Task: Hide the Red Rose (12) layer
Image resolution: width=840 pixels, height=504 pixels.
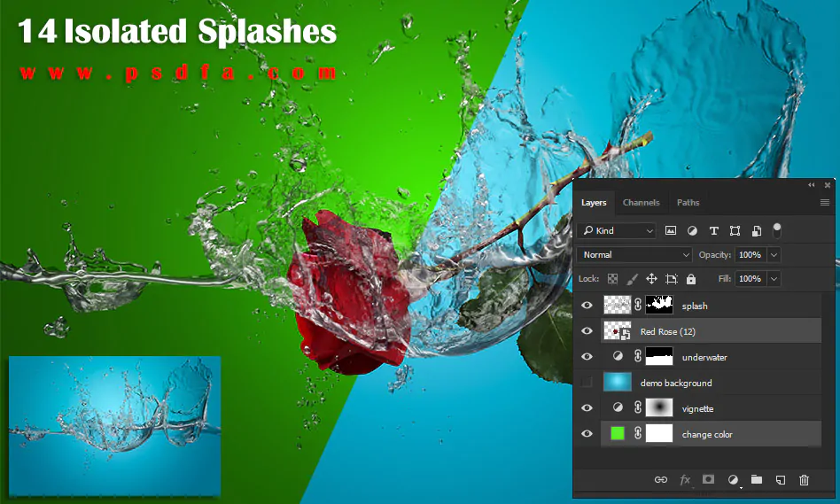Action: click(x=587, y=331)
